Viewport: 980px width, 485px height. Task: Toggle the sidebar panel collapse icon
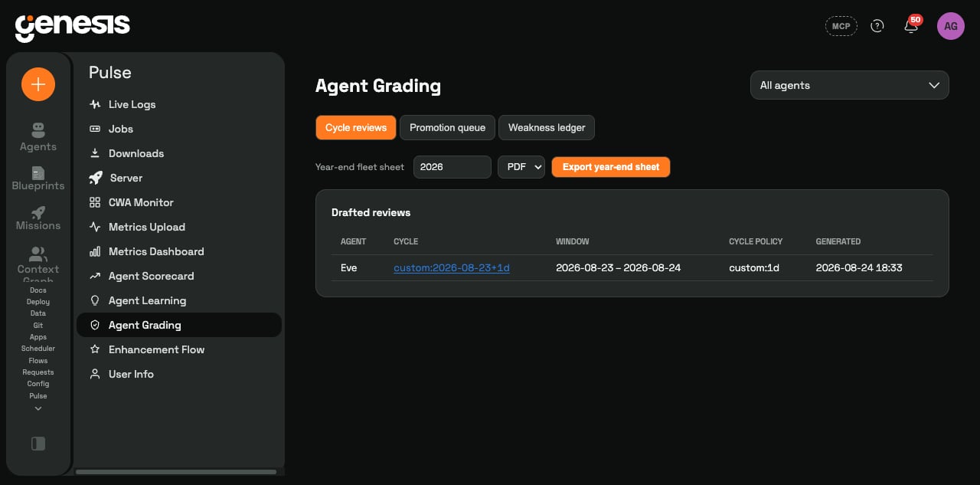(x=38, y=444)
